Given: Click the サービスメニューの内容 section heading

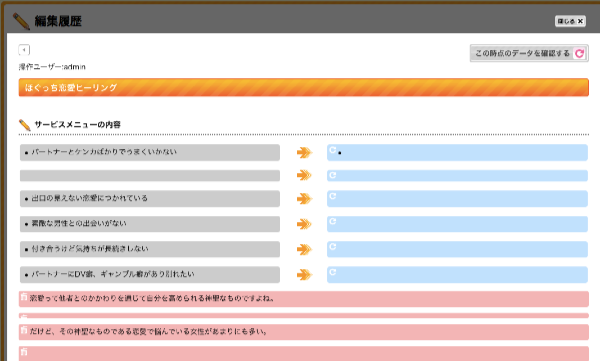Looking at the screenshot, I should pyautogui.click(x=78, y=125).
